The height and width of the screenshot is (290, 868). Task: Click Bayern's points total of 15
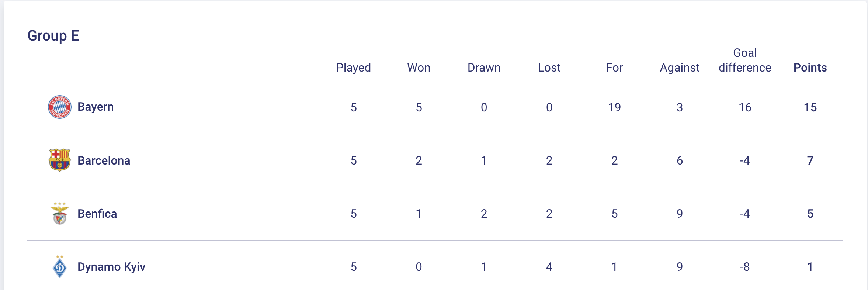810,107
